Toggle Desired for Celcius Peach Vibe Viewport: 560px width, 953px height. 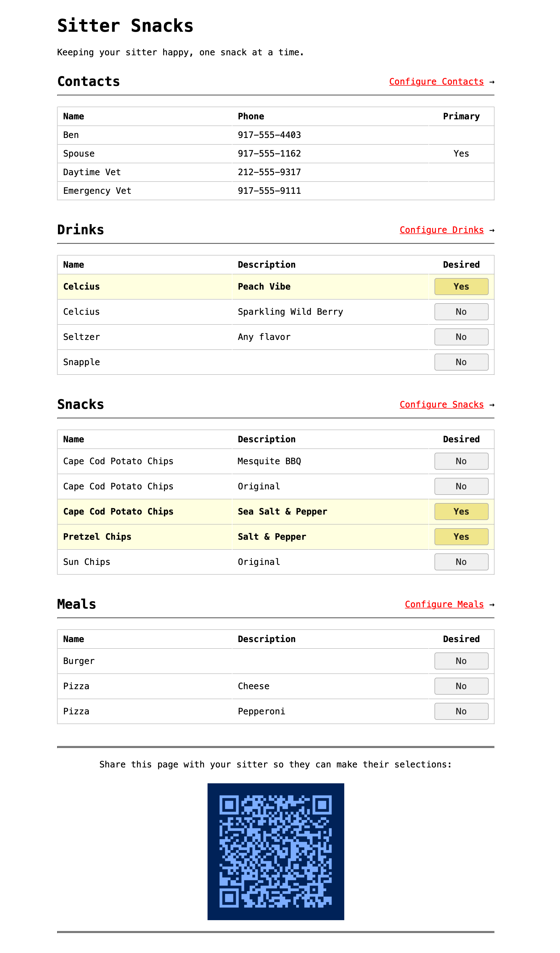(461, 287)
